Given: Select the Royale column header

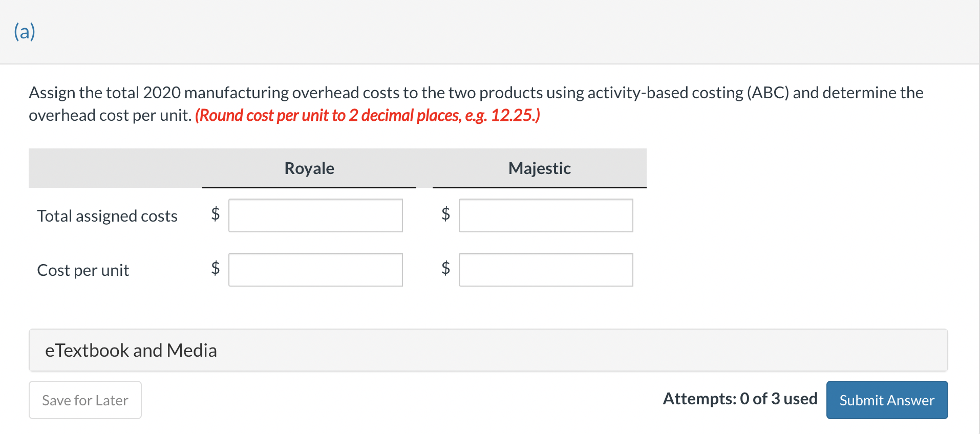Looking at the screenshot, I should (x=309, y=168).
